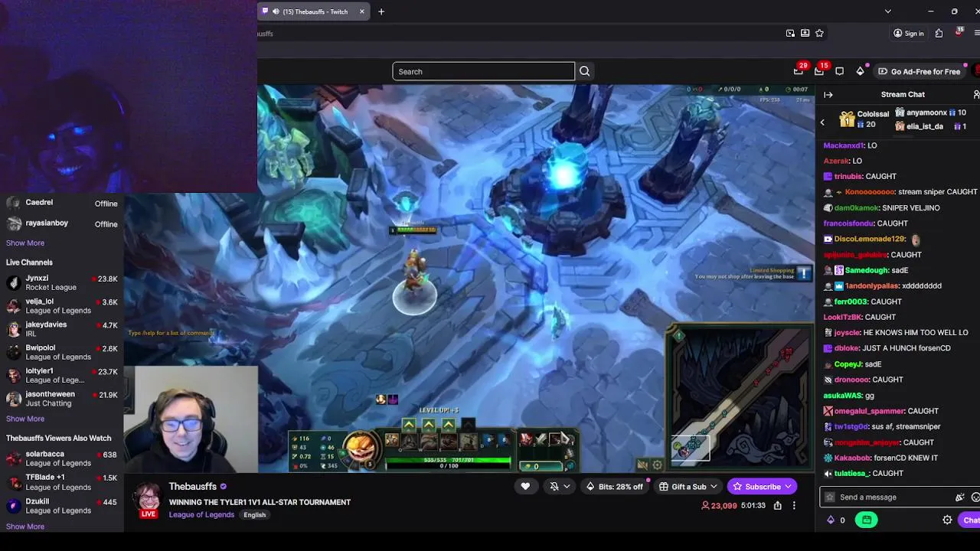The height and width of the screenshot is (551, 980).
Task: Open Jynxzi Rocket League live channel
Action: [x=61, y=283]
